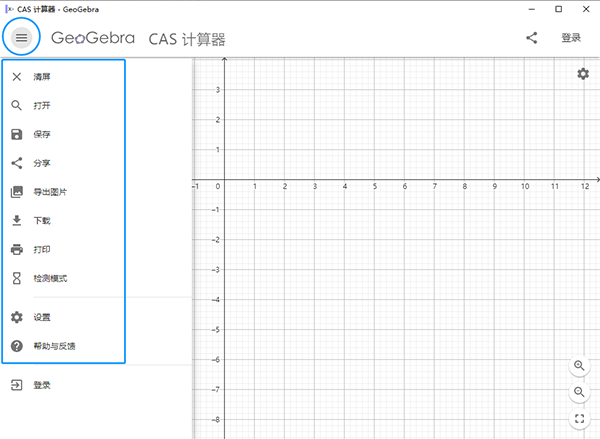The width and height of the screenshot is (600, 439).
Task: Click 登录 at the menu bottom
Action: pos(42,385)
